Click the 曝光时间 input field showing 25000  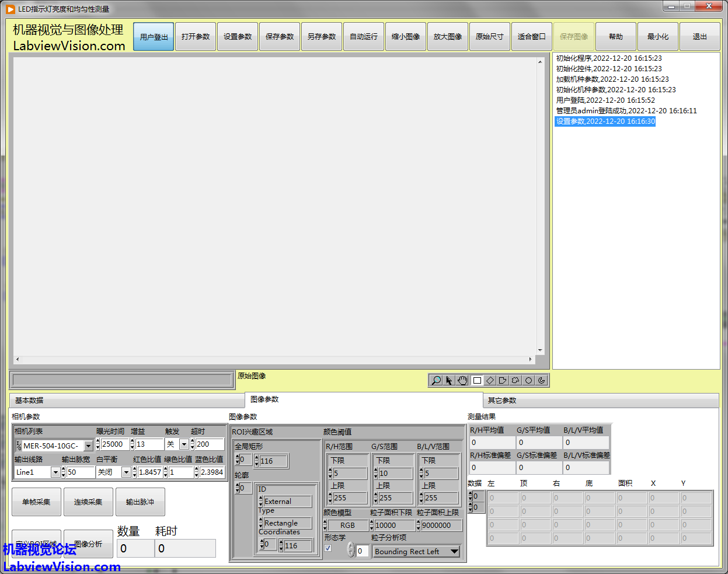pyautogui.click(x=114, y=444)
